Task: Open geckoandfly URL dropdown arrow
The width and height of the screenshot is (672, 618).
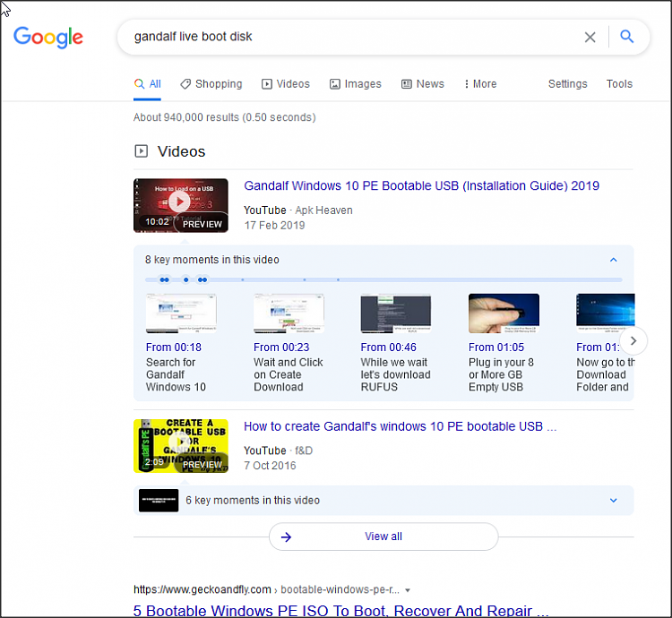Action: tap(408, 590)
